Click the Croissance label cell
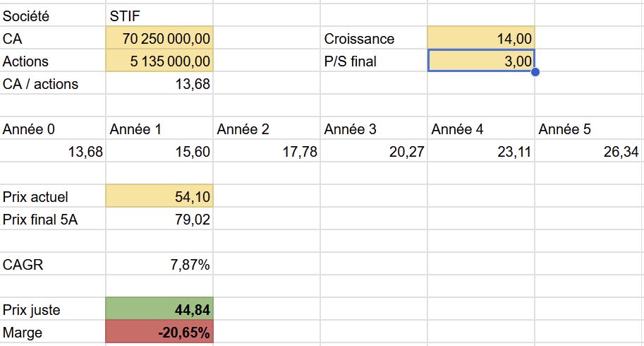 374,38
